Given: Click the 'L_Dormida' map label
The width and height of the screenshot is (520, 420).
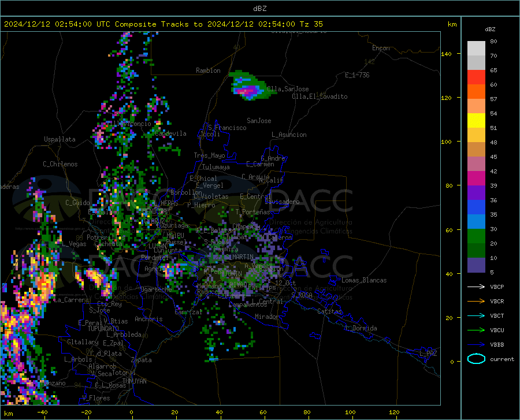Looking at the screenshot, I should coord(361,328).
